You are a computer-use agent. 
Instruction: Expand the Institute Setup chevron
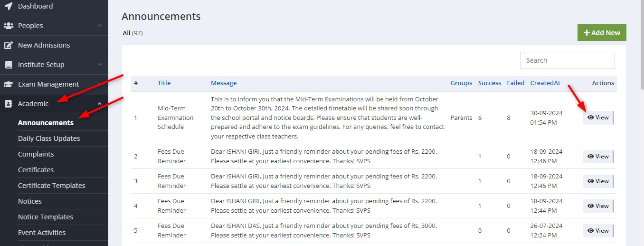click(x=99, y=65)
